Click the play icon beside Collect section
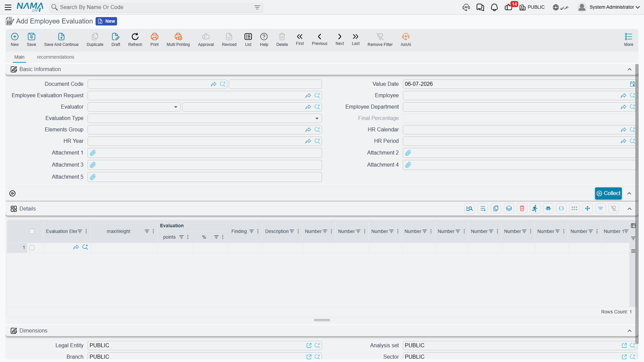The height and width of the screenshot is (362, 644). click(12, 193)
